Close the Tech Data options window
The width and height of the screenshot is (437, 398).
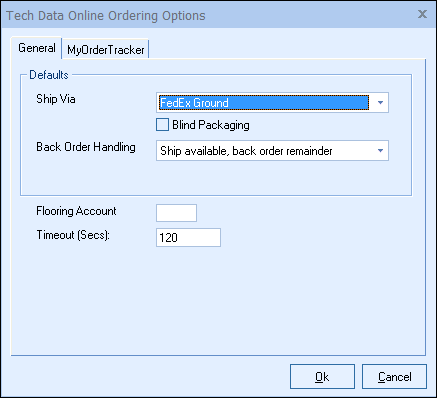422,14
